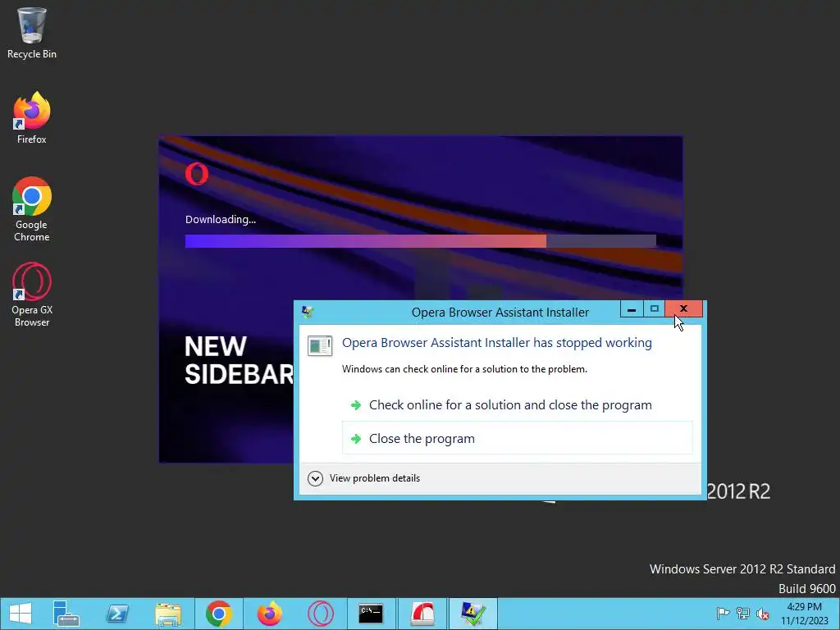Open network status icon in system tray

point(743,614)
